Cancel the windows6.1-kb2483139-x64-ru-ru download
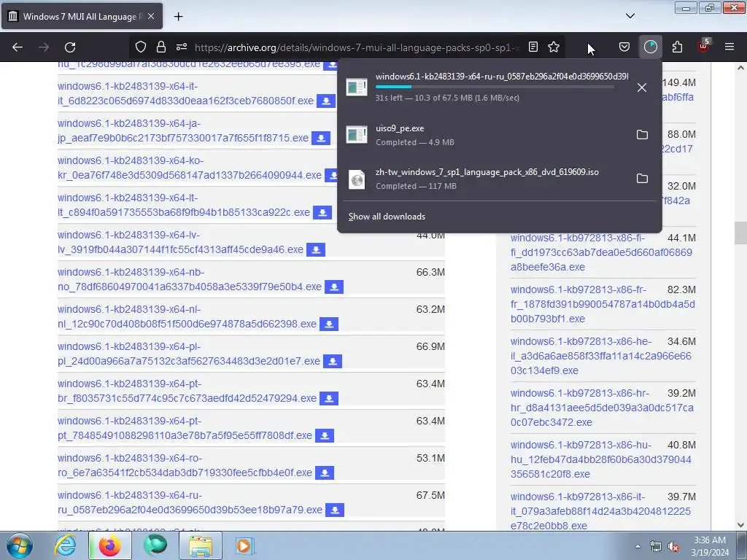 tap(642, 87)
